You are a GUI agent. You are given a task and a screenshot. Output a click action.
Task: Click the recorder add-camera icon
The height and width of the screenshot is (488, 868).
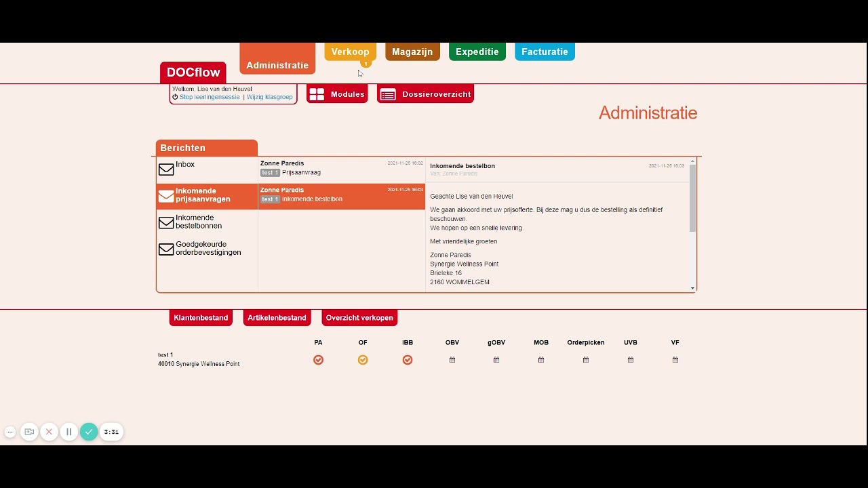pos(29,432)
